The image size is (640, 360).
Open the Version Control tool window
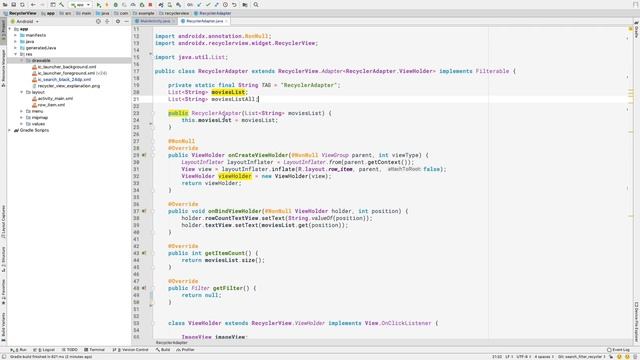(131, 350)
